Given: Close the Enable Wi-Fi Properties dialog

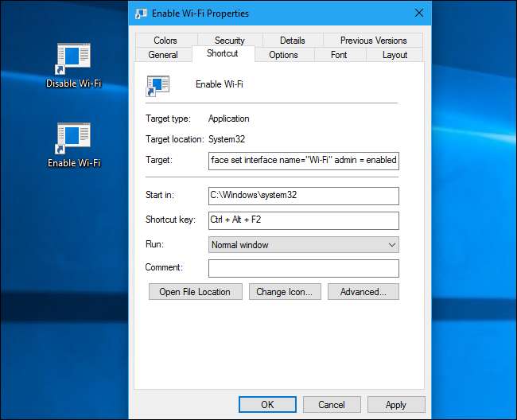Looking at the screenshot, I should (418, 14).
